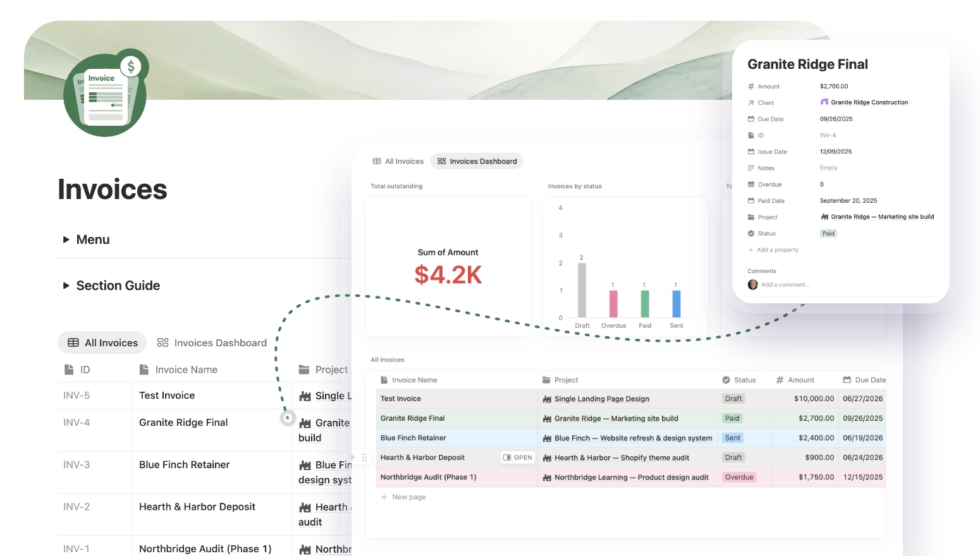Open the Hearth & Harbor Deposit row in the main table
The height and width of the screenshot is (556, 980).
pos(197,507)
